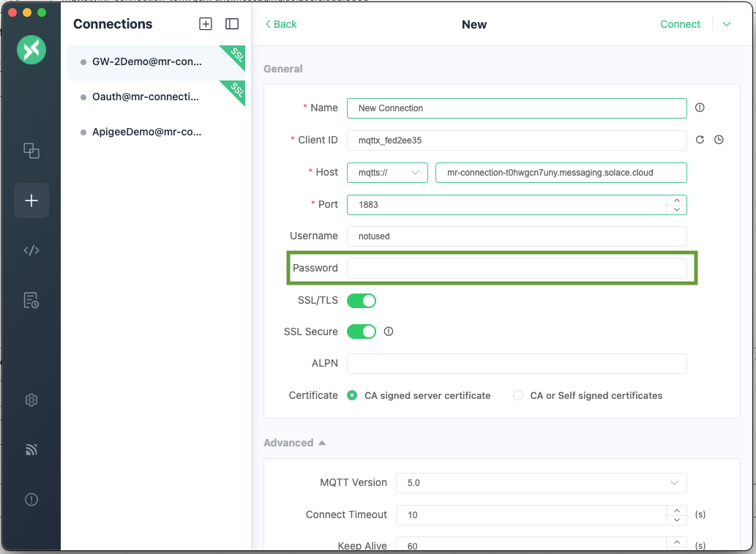Open the Script editor from the sidebar
This screenshot has height=554, width=756.
pyautogui.click(x=31, y=250)
